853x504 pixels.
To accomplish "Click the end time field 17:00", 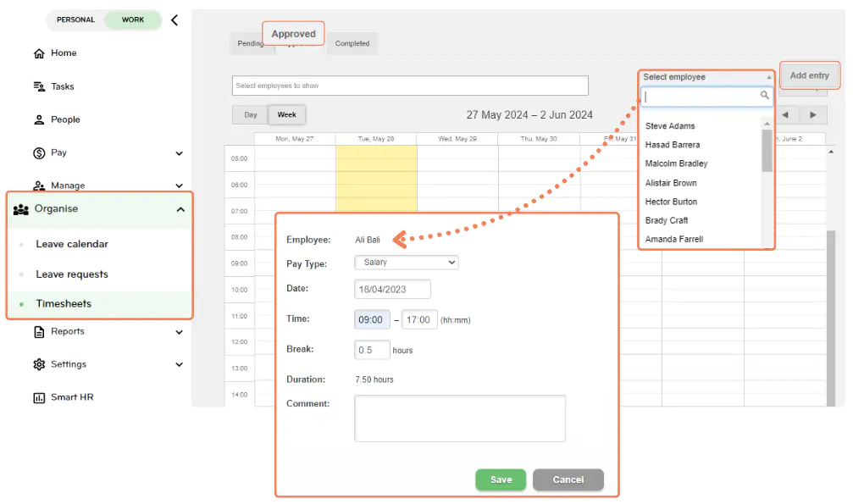I will coord(419,319).
